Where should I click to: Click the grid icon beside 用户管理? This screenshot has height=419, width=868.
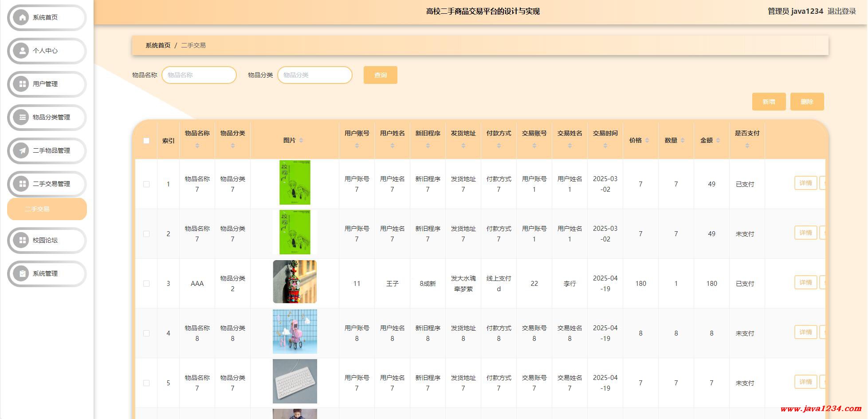tap(21, 84)
